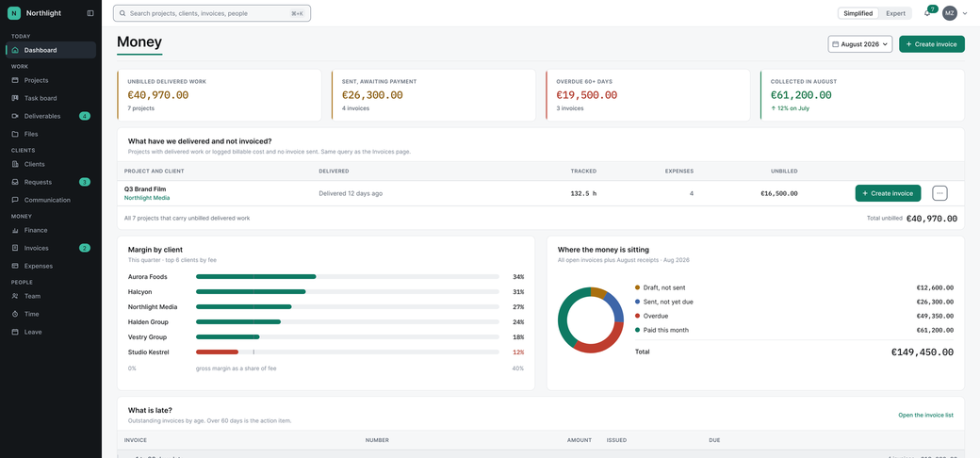Screen dimensions: 980x458
Task: Click the Sent, not yet due swatch
Action: click(x=638, y=302)
